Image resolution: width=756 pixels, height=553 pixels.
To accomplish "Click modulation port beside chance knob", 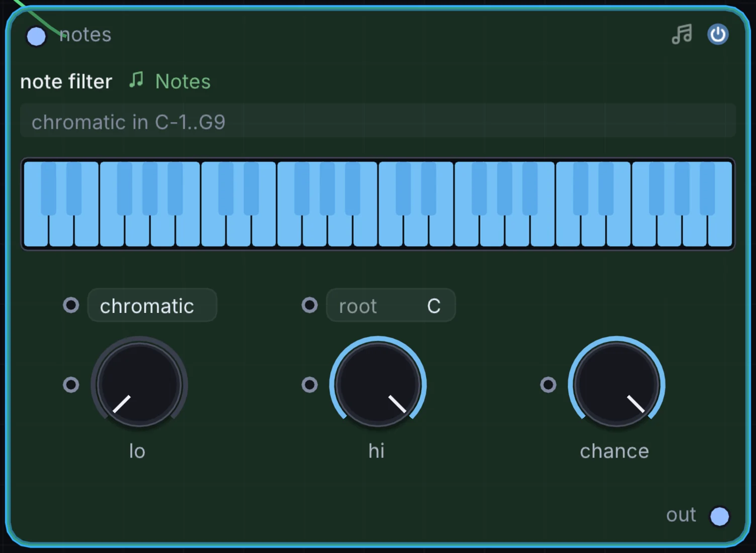I will (x=548, y=385).
